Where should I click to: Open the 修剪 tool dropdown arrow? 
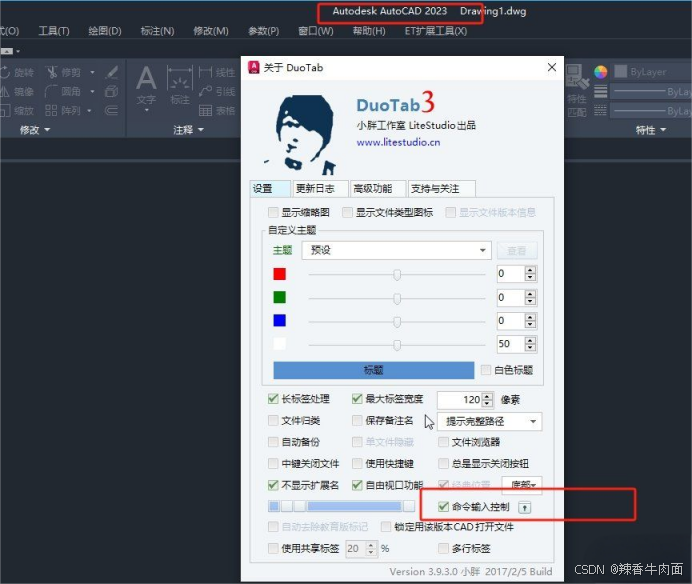click(x=92, y=72)
